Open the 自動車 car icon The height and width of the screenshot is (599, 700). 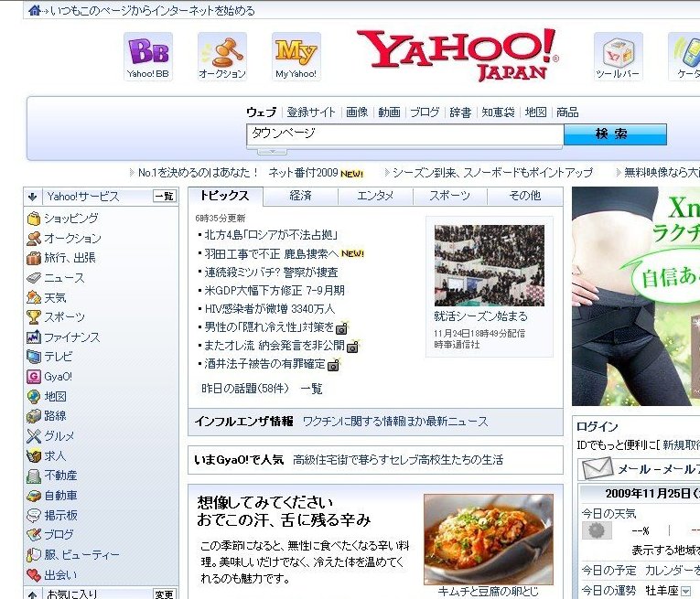coord(34,496)
